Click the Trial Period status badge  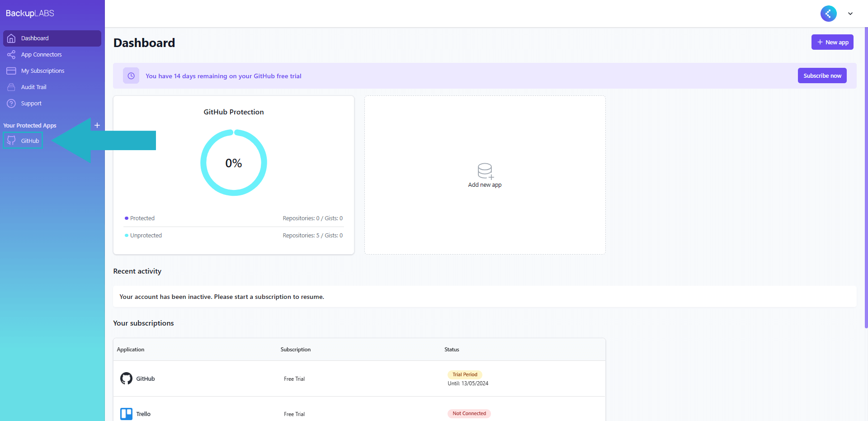tap(465, 374)
